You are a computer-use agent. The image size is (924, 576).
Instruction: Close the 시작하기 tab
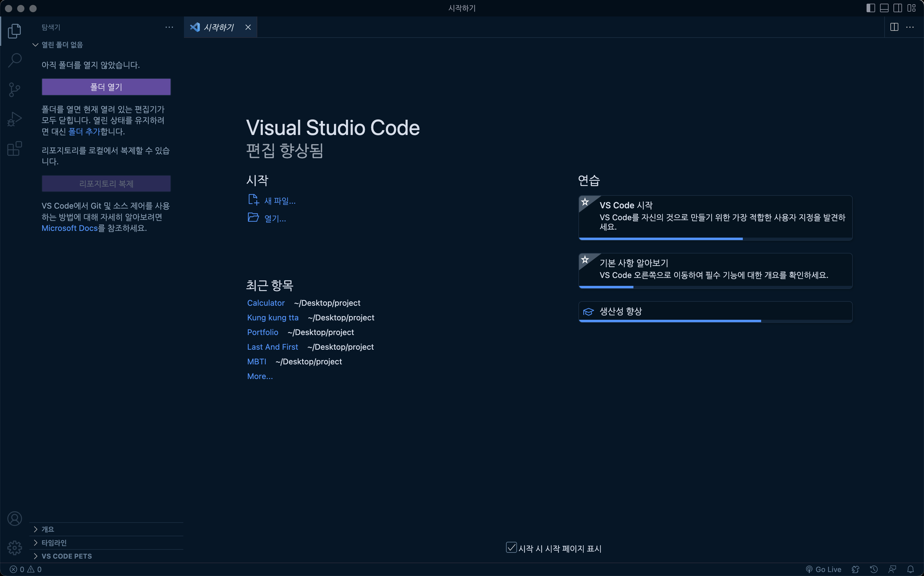pos(248,27)
